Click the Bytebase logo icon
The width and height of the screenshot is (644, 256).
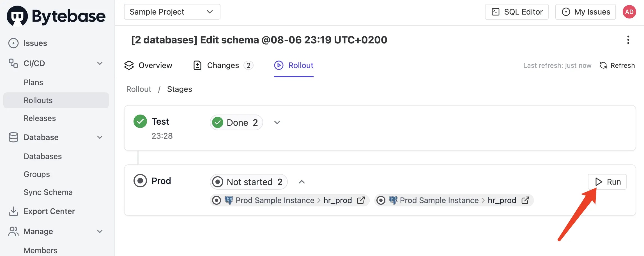point(17,16)
